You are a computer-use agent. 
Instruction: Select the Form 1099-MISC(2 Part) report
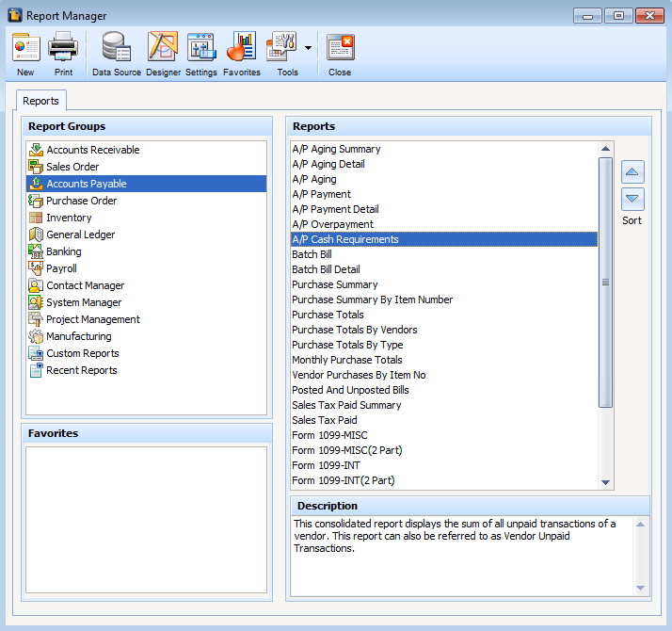pos(444,450)
